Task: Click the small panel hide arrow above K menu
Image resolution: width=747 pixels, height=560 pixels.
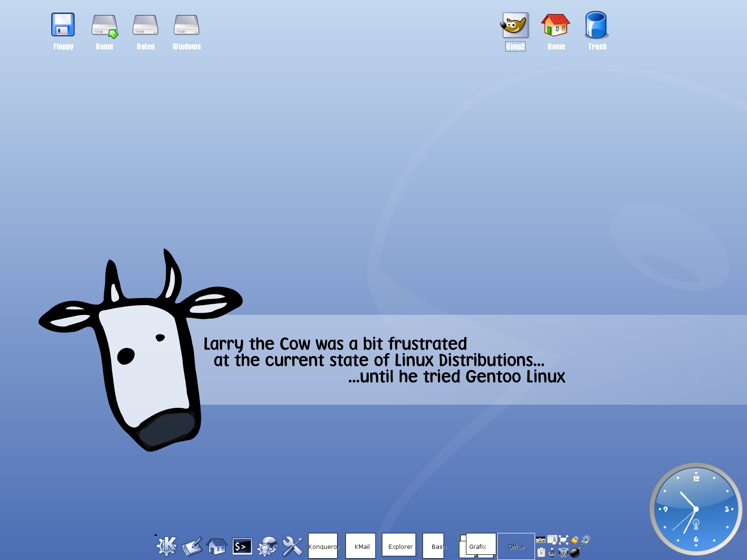Action: 155,535
